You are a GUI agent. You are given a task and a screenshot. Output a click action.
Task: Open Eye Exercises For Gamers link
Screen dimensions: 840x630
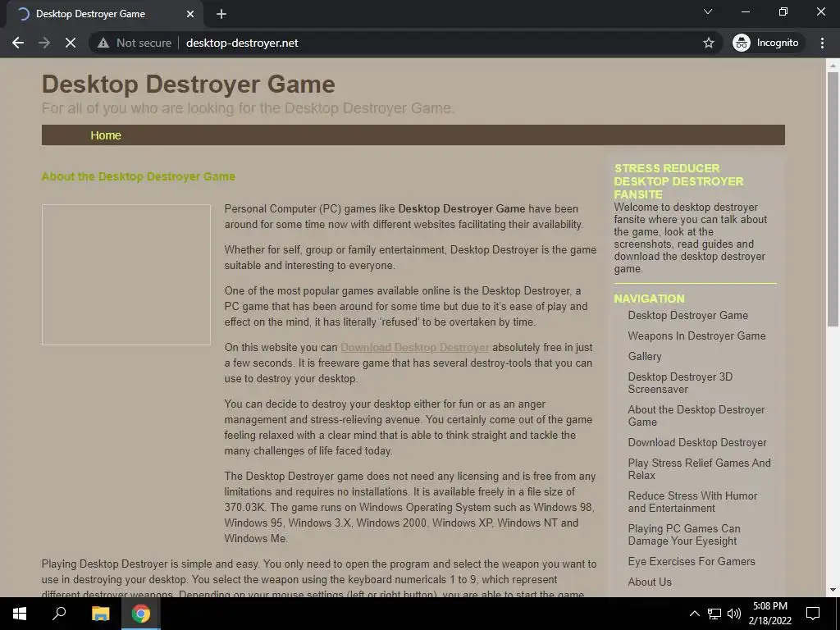pos(691,561)
